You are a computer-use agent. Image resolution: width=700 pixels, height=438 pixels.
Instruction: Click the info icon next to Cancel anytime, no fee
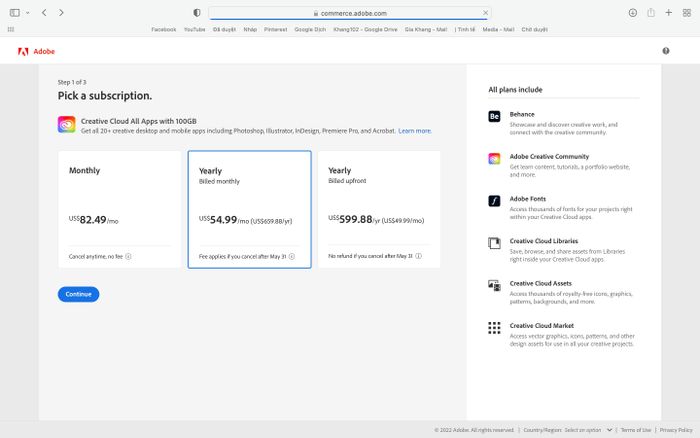129,256
